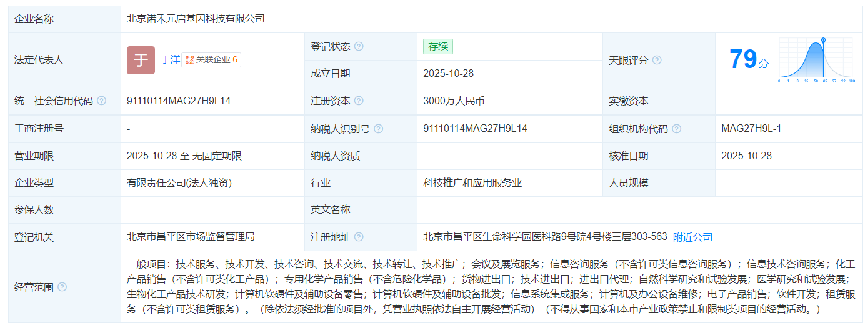This screenshot has width=868, height=328.
Task: Click the green 存续 status tag
Action: [437, 47]
